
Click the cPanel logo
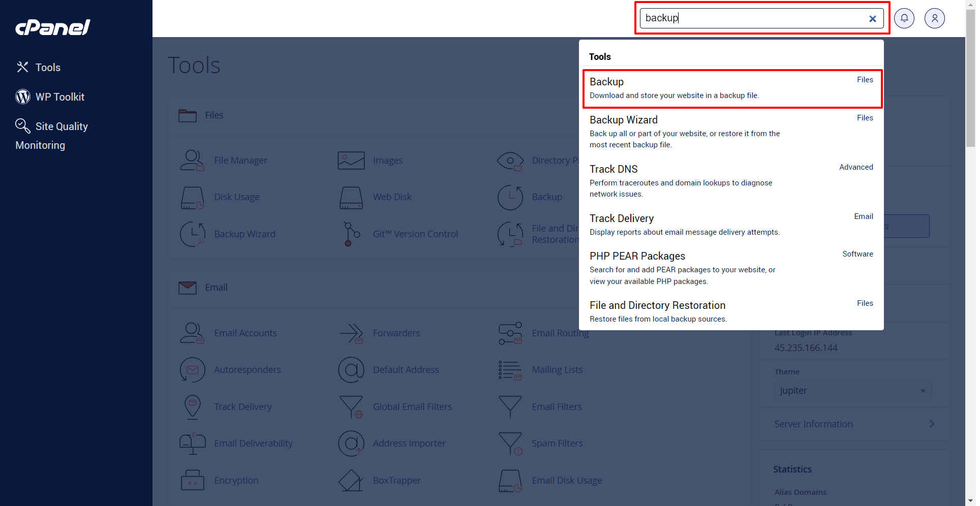tap(52, 27)
